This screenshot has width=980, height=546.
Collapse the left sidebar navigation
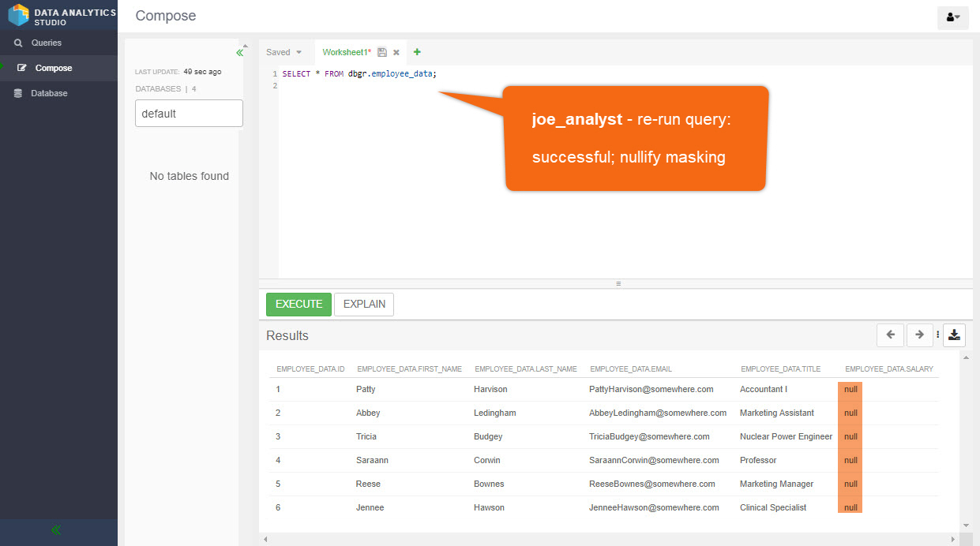56,530
